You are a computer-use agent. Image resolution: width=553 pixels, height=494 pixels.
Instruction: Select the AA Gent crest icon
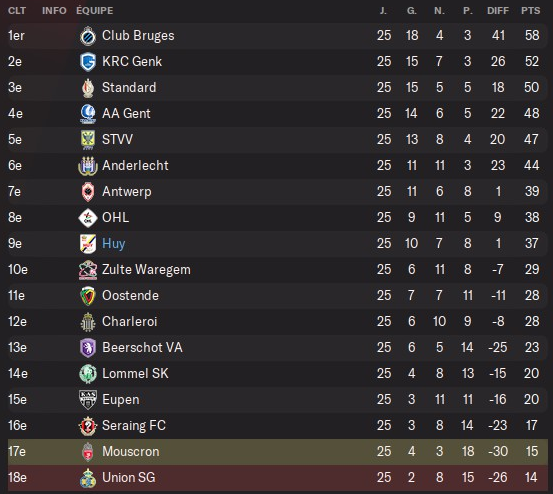[87, 114]
